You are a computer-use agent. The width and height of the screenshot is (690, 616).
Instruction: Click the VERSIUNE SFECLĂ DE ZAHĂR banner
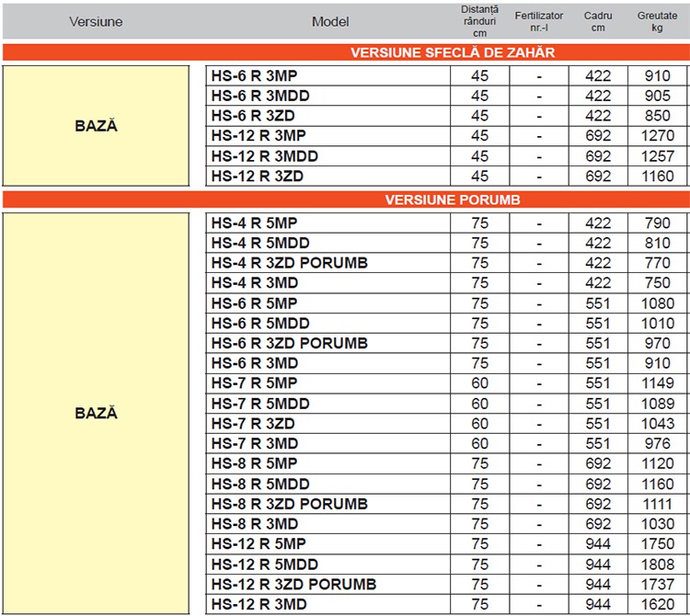tap(452, 52)
